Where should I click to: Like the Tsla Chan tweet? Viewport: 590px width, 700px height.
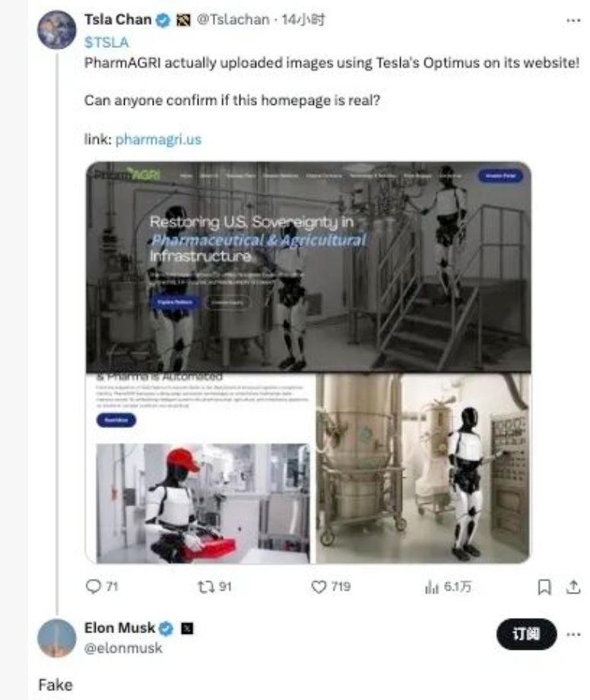[320, 587]
